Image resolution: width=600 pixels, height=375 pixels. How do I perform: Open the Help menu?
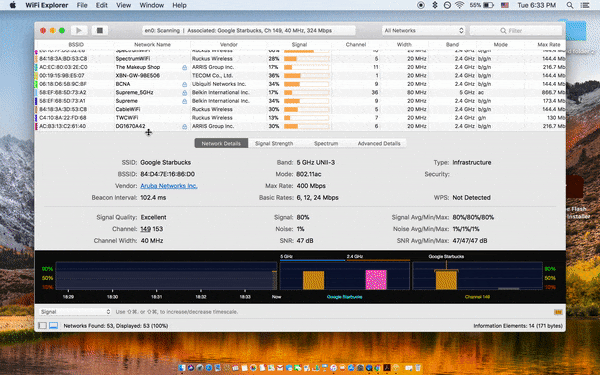(179, 5)
